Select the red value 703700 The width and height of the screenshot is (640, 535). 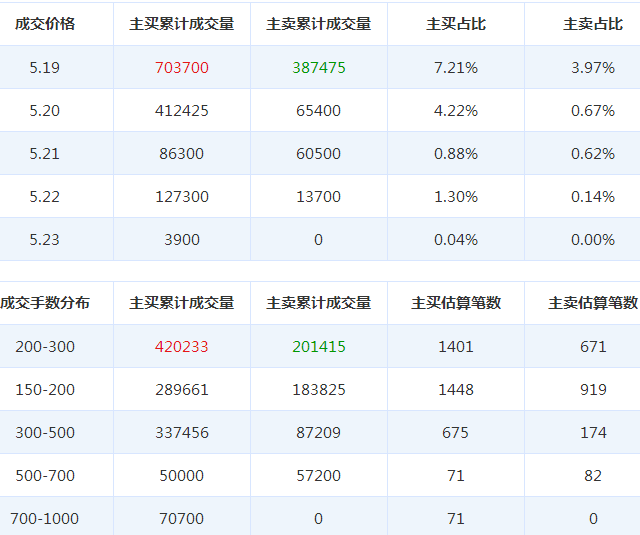tap(182, 67)
